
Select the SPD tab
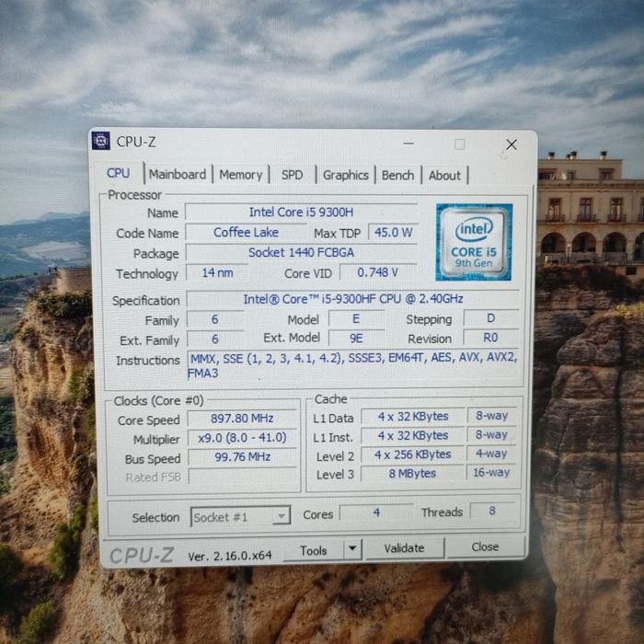point(292,175)
